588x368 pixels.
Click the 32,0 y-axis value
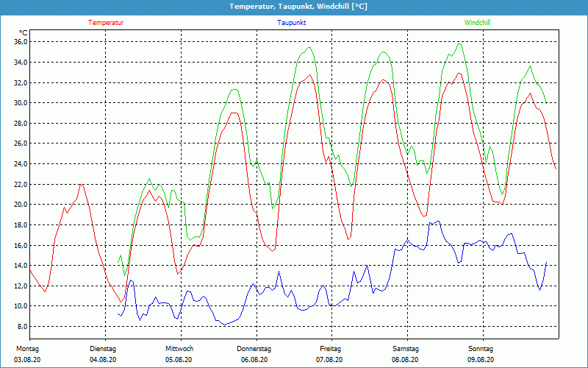pyautogui.click(x=21, y=82)
